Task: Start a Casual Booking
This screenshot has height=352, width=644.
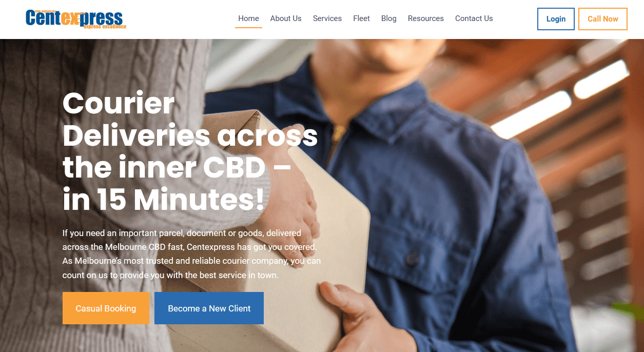Action: click(106, 308)
